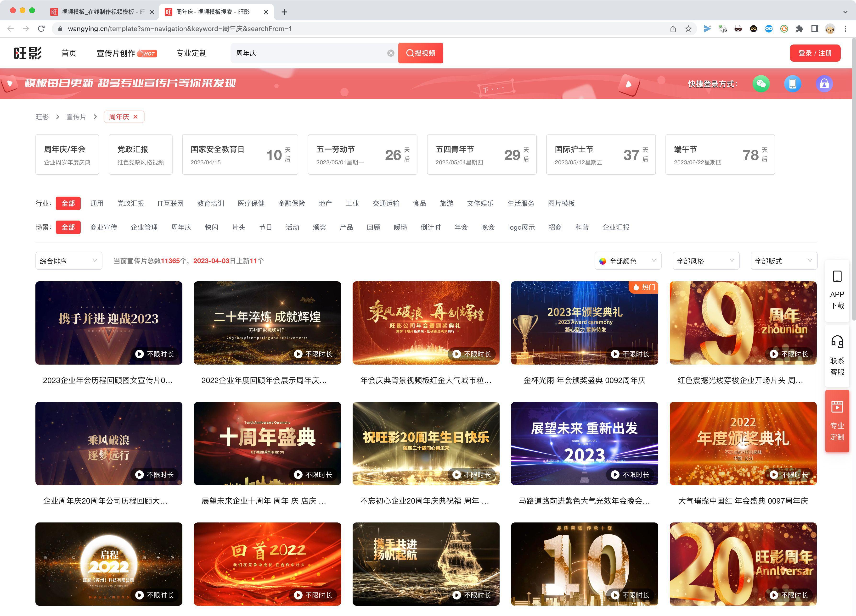Switch to the 视频模板 browser tab

click(98, 12)
